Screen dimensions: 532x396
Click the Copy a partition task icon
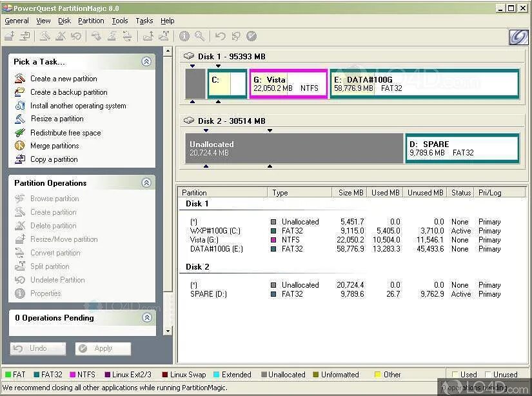point(20,159)
